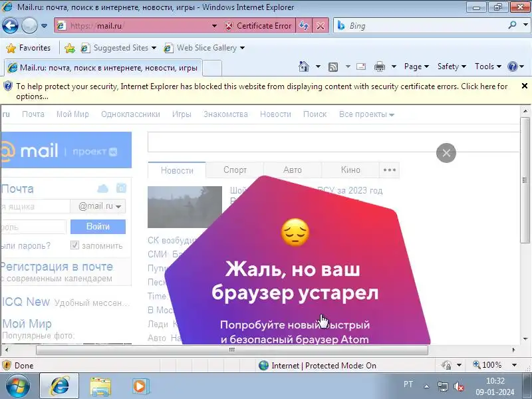Open the Windows Start button
This screenshot has width=532, height=399.
tap(17, 386)
